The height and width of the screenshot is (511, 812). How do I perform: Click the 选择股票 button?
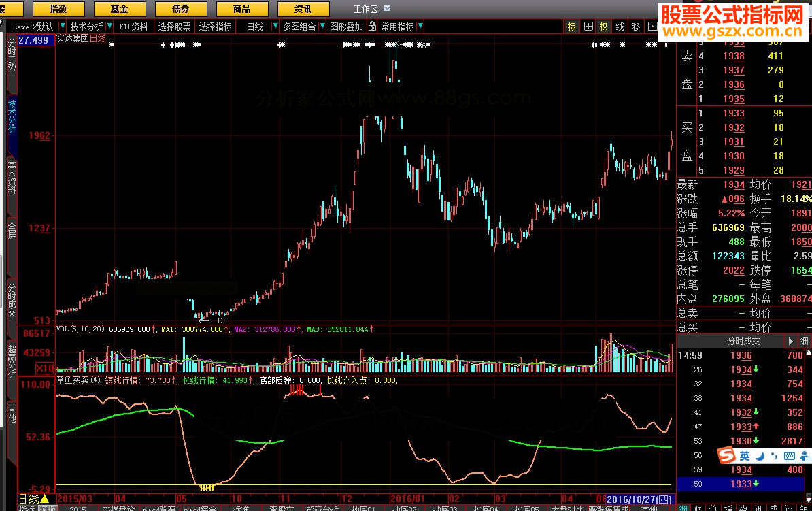174,27
